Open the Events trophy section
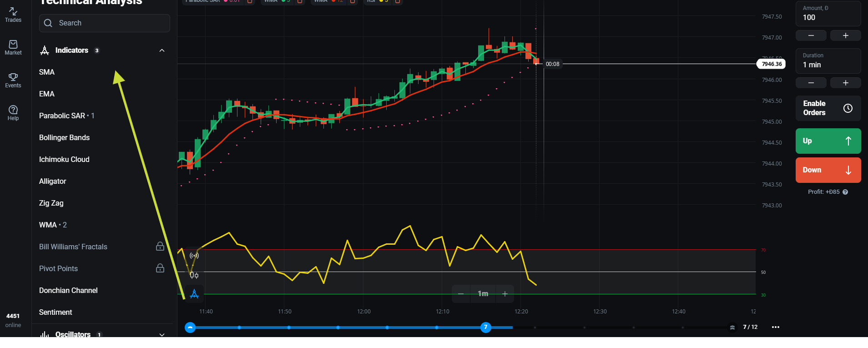868x348 pixels. click(13, 80)
